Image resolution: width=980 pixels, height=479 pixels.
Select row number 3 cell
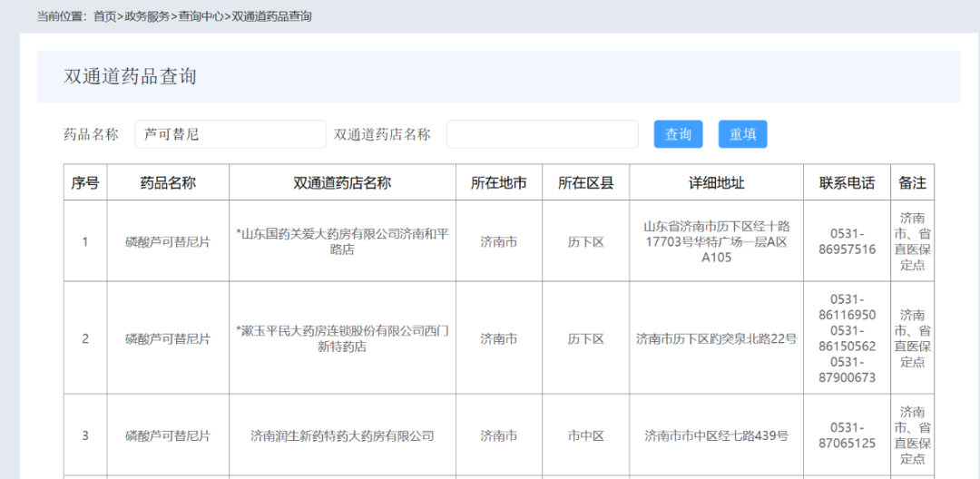coord(85,436)
